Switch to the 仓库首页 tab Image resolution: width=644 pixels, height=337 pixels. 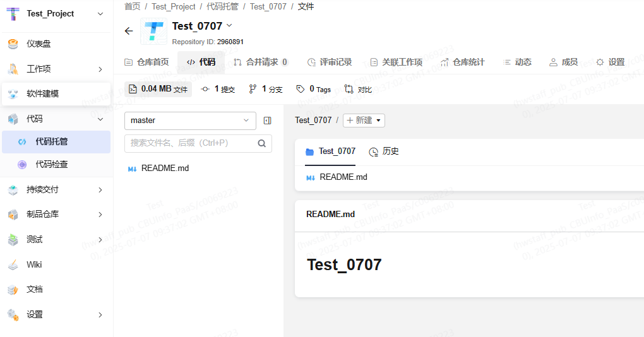pyautogui.click(x=146, y=62)
